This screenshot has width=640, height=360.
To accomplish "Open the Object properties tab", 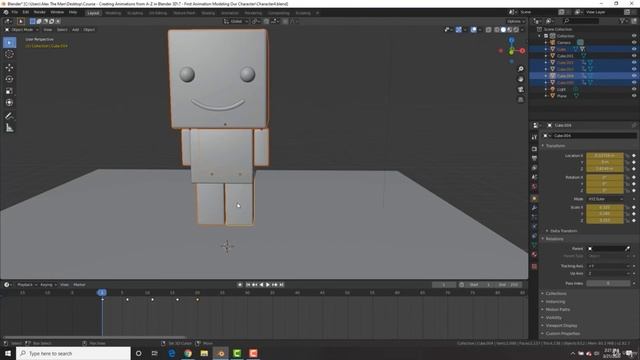I will tap(534, 198).
